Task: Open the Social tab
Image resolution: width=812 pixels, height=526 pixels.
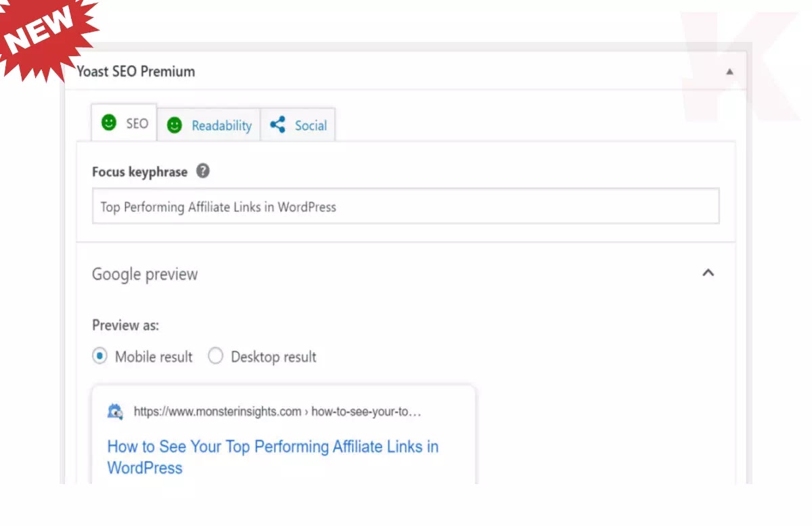Action: click(298, 125)
